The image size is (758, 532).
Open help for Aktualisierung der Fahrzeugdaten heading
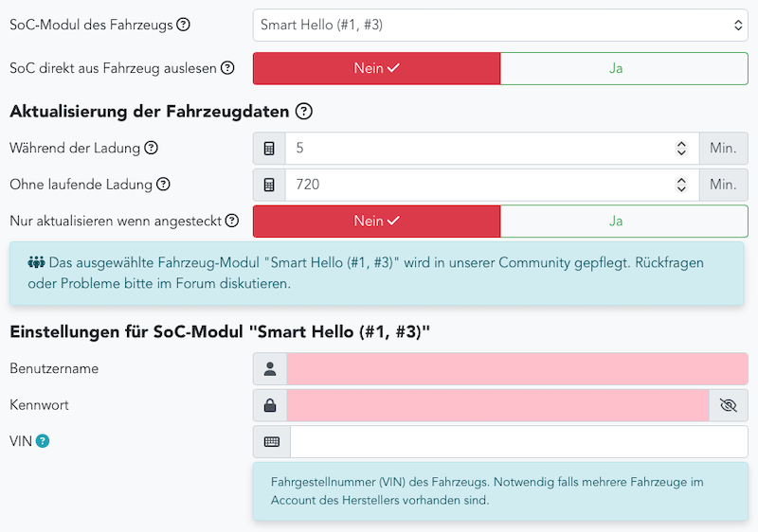pyautogui.click(x=304, y=112)
